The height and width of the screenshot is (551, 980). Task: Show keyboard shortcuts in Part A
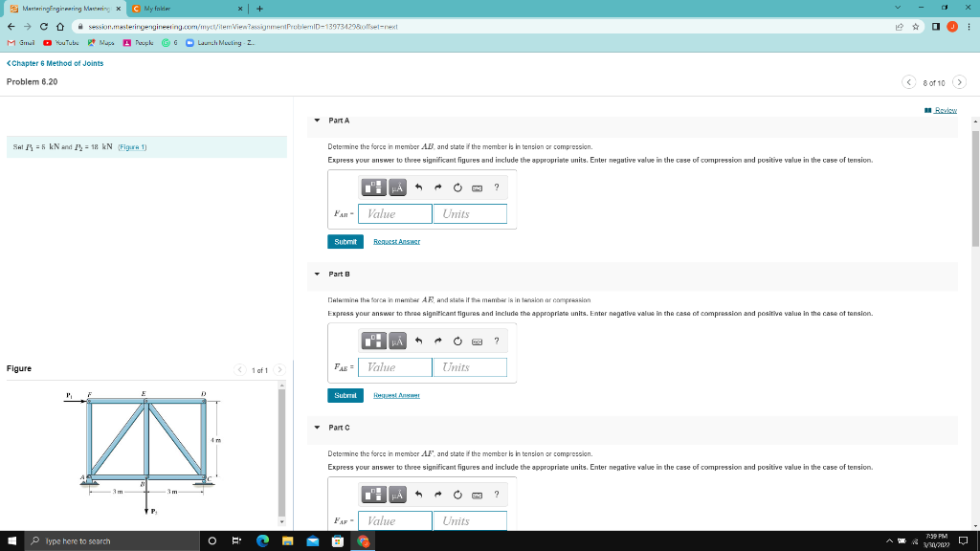click(x=477, y=188)
